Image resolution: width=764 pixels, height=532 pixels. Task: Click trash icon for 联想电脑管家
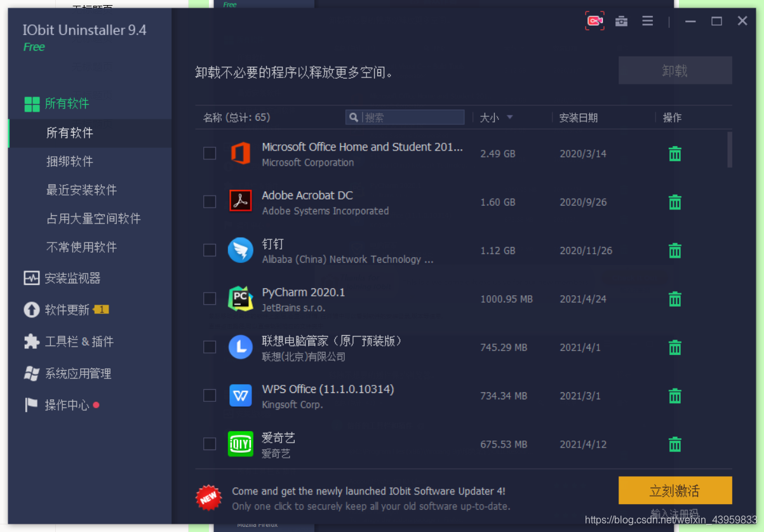coord(675,347)
